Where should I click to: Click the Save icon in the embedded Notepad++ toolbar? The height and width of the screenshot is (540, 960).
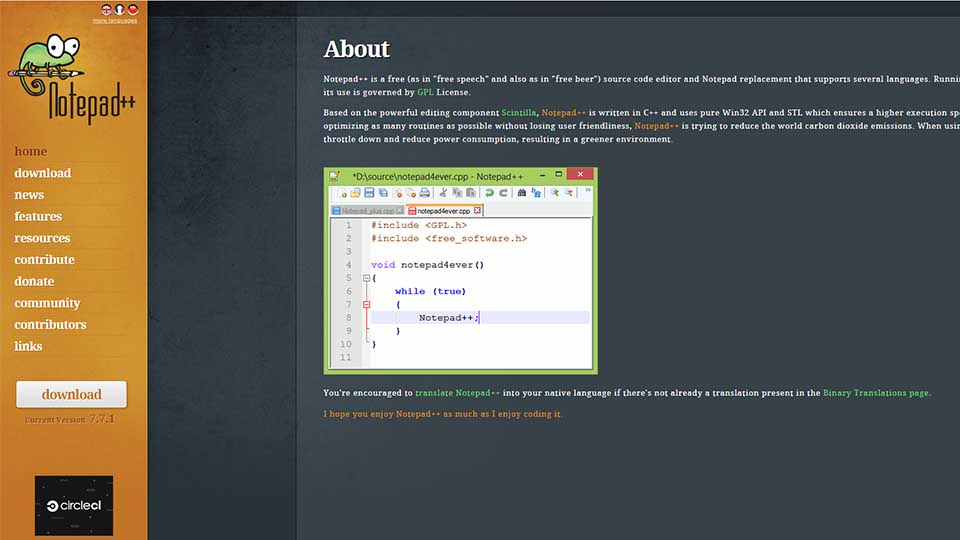tap(369, 193)
